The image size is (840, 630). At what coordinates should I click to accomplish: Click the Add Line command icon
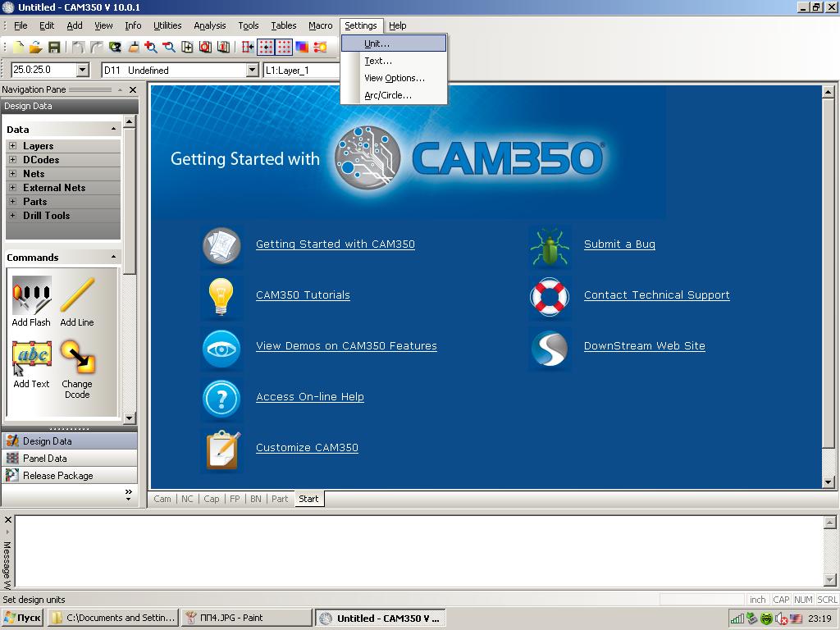click(78, 295)
